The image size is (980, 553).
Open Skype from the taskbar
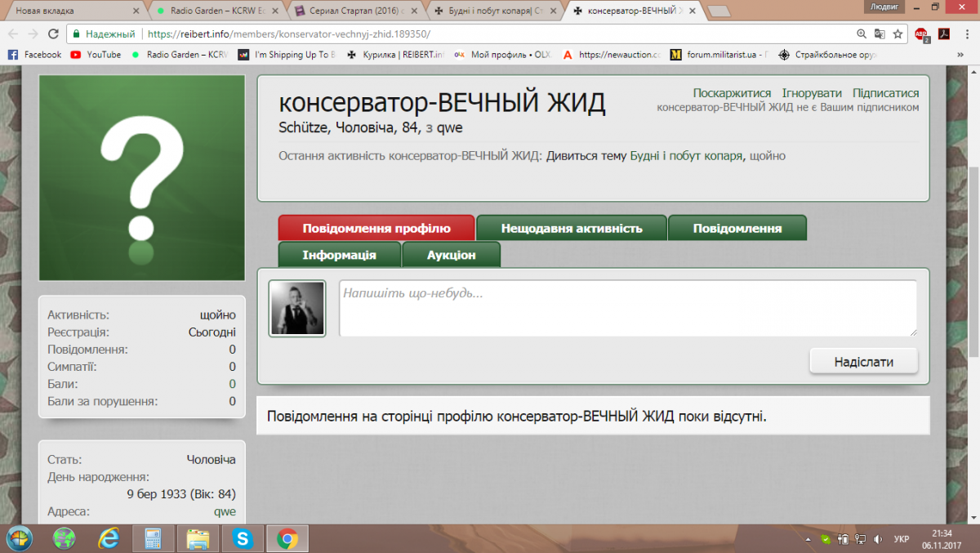(242, 538)
